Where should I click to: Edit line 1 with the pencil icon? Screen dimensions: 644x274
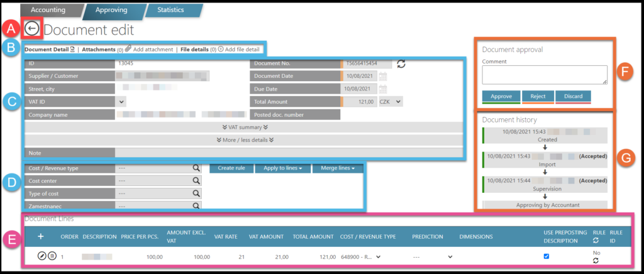tap(42, 256)
